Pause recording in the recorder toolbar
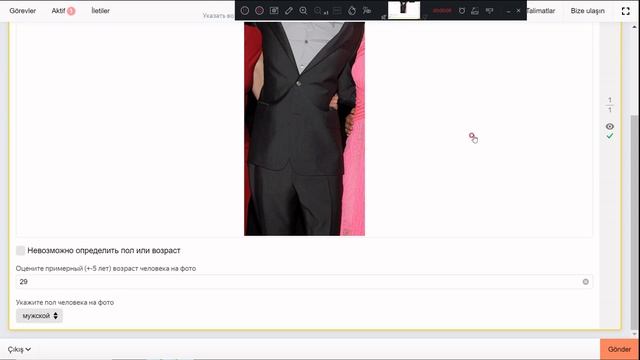640x360 pixels. point(244,11)
